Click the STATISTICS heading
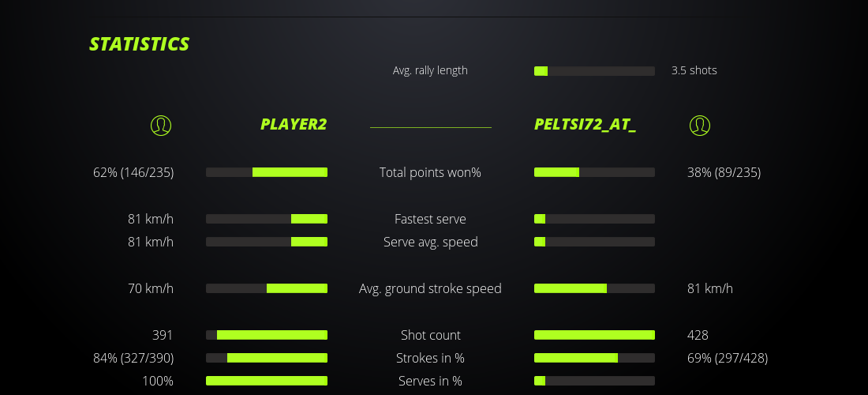The height and width of the screenshot is (395, 868). pos(139,44)
